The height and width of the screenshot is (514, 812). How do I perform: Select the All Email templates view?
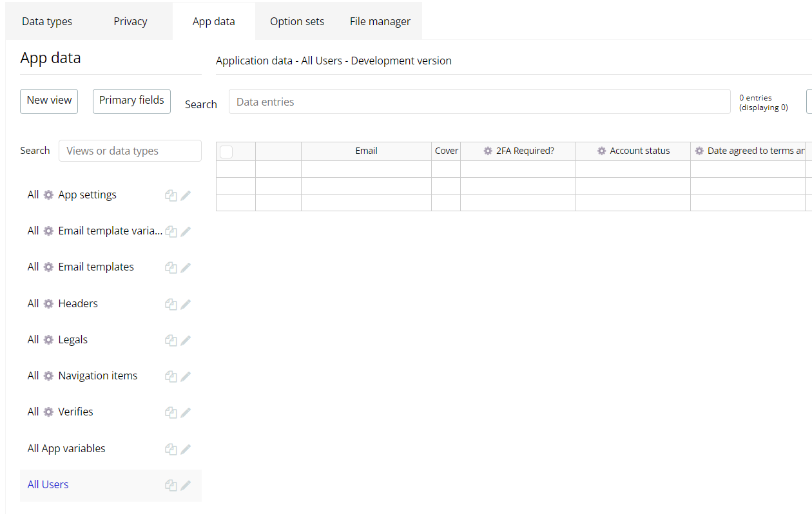(95, 267)
